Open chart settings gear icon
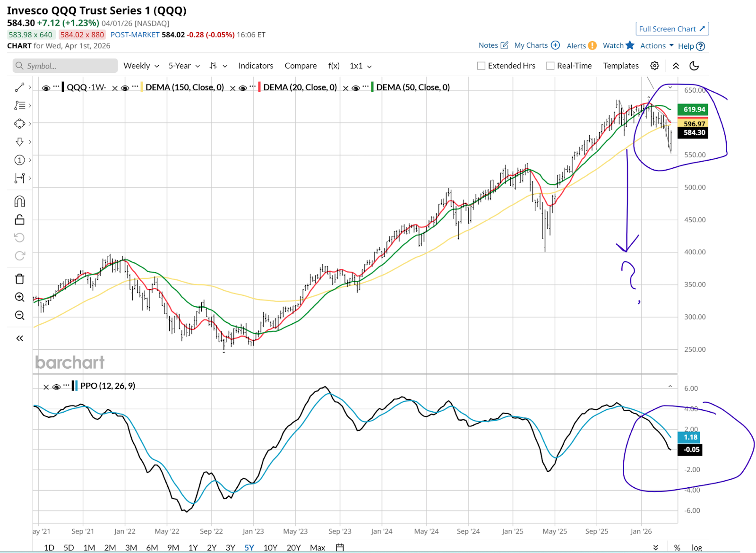 [654, 66]
